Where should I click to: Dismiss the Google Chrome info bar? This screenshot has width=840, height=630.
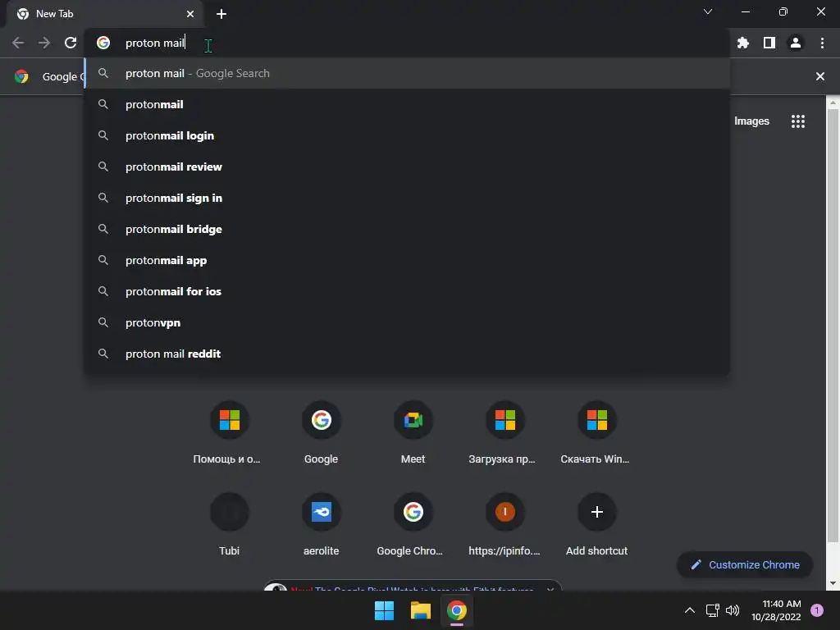(x=819, y=76)
